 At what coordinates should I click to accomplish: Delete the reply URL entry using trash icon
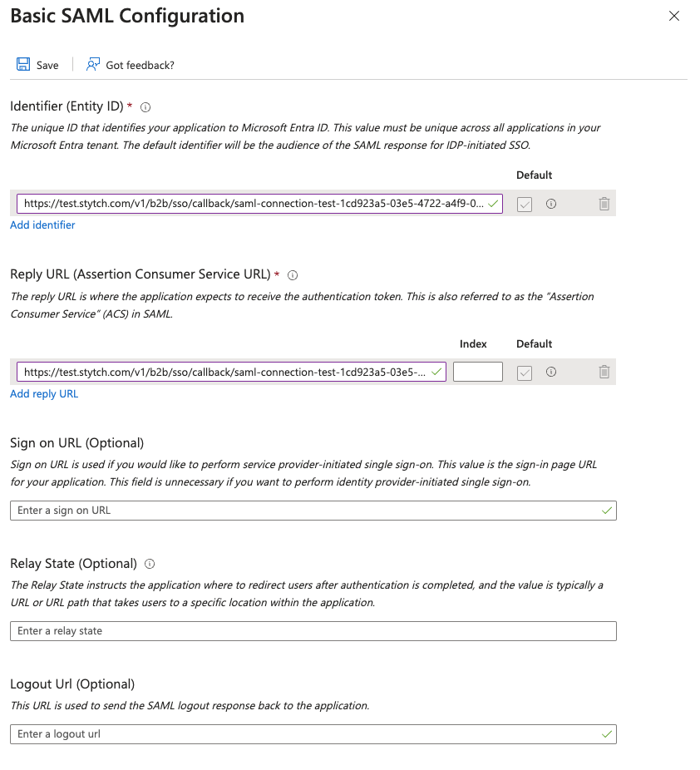coord(604,372)
